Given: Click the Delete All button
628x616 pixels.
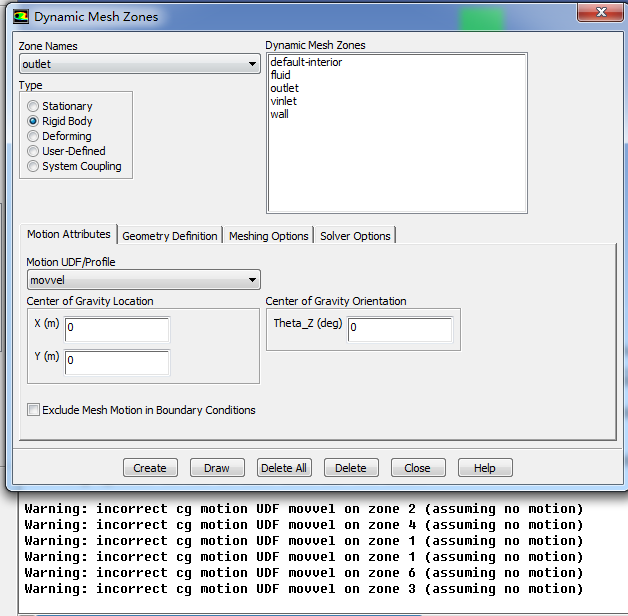Looking at the screenshot, I should [x=284, y=468].
